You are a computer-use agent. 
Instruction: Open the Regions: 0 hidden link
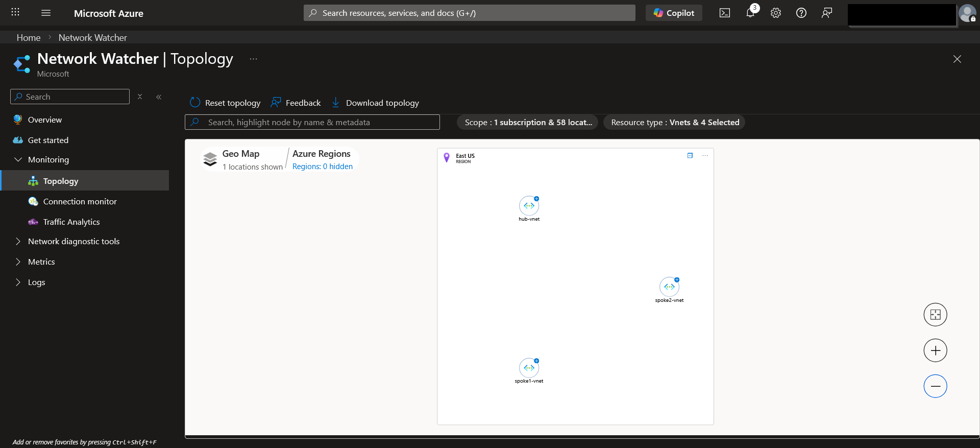coord(323,167)
